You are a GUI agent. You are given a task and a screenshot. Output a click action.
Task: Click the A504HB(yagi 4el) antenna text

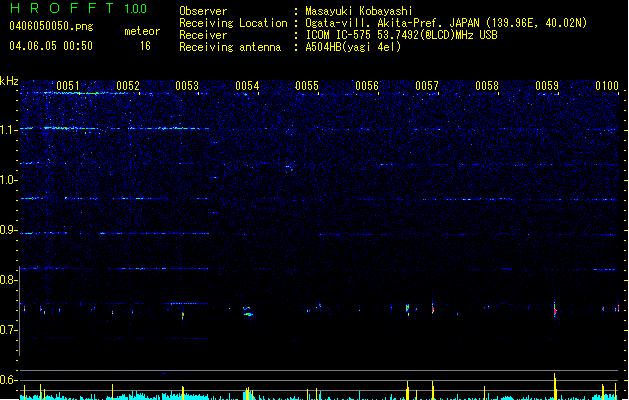353,47
